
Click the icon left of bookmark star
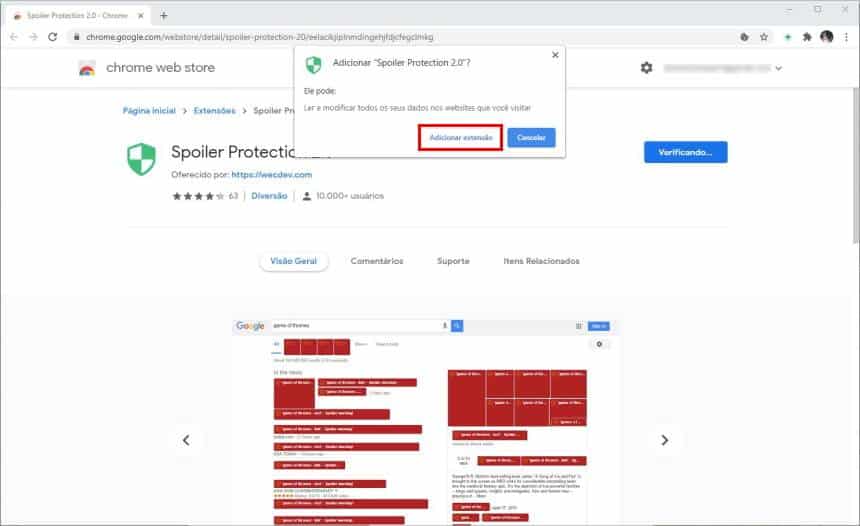pos(744,37)
